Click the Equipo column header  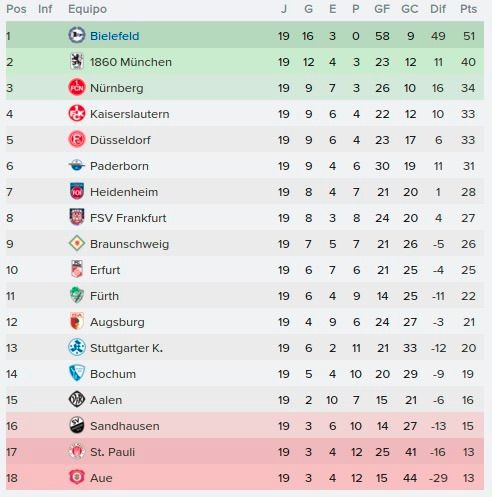click(x=87, y=9)
